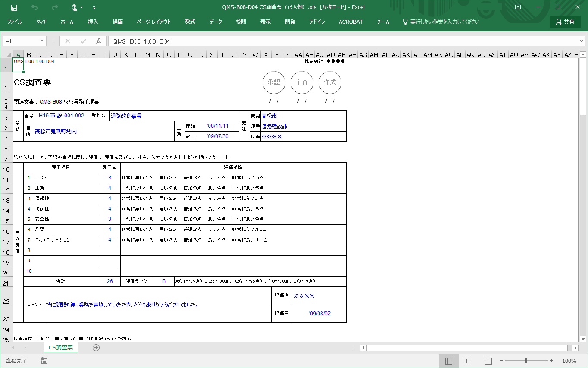Switch to Page Break Preview view
The height and width of the screenshot is (368, 588).
point(488,361)
